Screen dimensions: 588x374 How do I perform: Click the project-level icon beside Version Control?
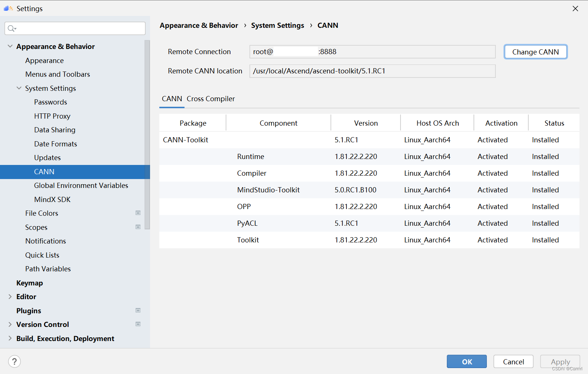pyautogui.click(x=138, y=324)
